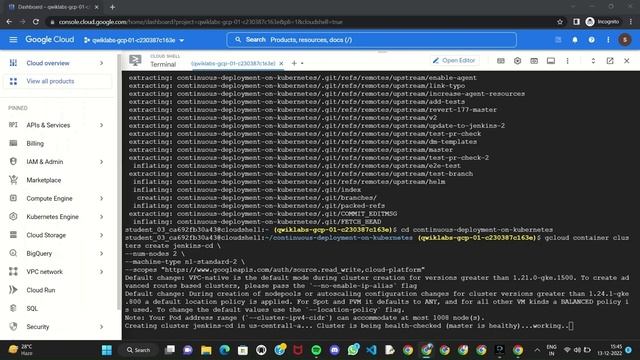Expand Kubernetes Engine submenu arrow
This screenshot has width=640, height=360.
coord(101,217)
